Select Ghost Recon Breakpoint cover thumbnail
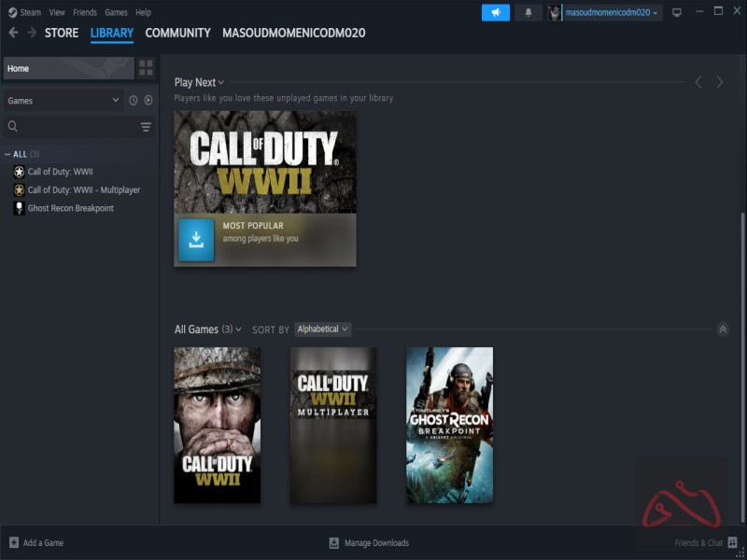 [x=449, y=426]
